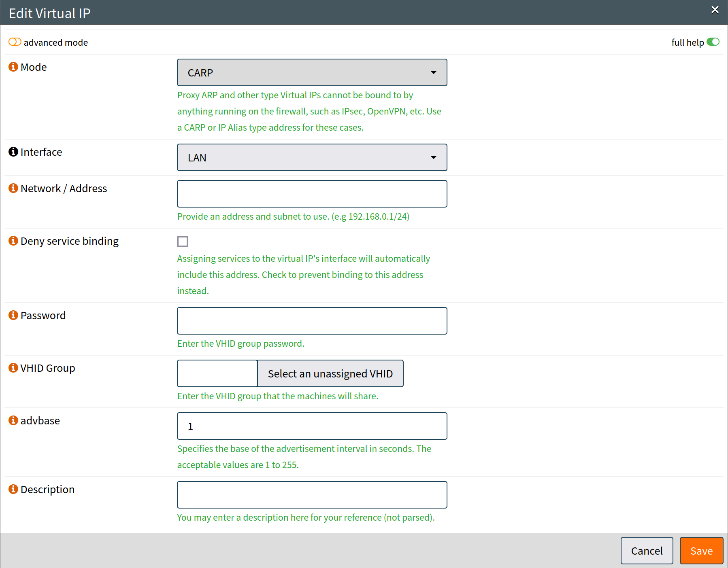Click the Cancel button

[x=647, y=551]
